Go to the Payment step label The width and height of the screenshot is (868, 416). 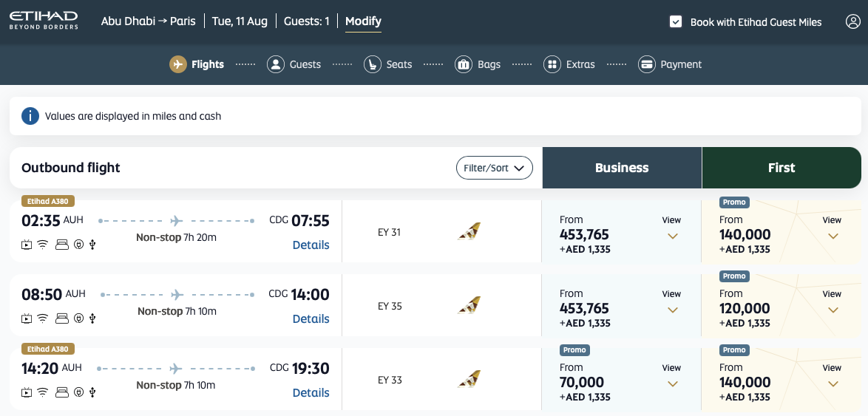coord(681,64)
